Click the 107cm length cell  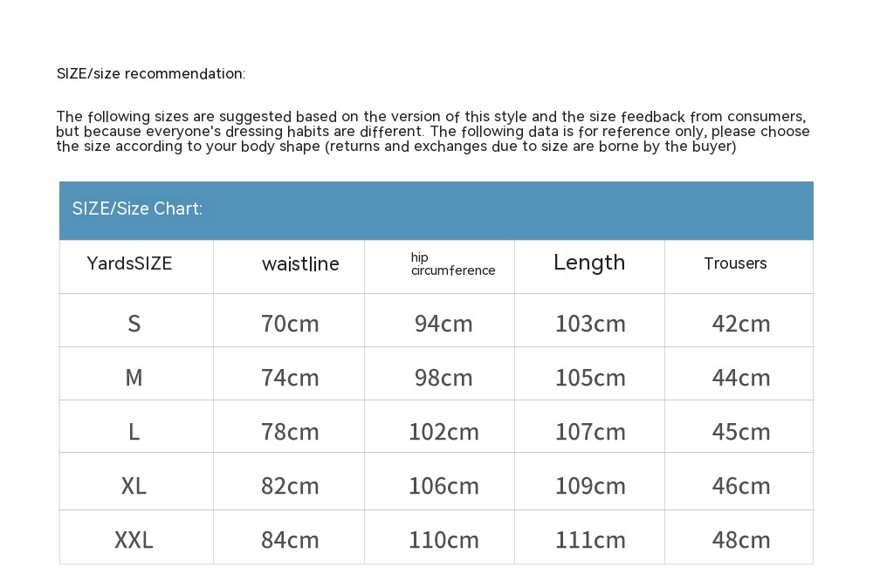coord(590,432)
